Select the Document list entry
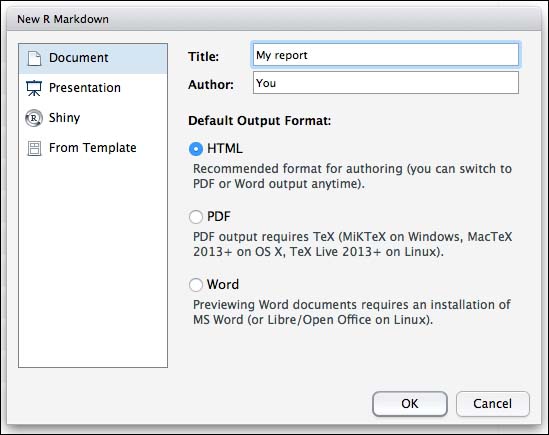Image resolution: width=549 pixels, height=435 pixels. tap(93, 58)
